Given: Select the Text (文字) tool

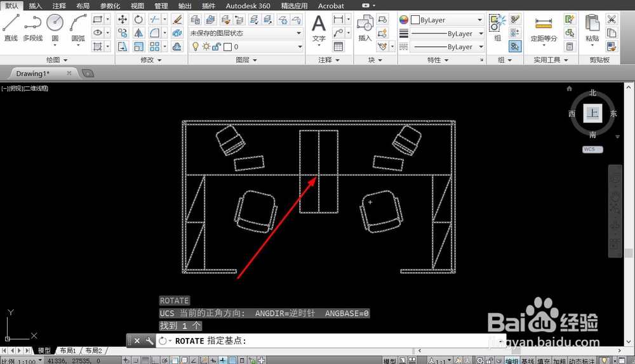Looking at the screenshot, I should (x=319, y=29).
